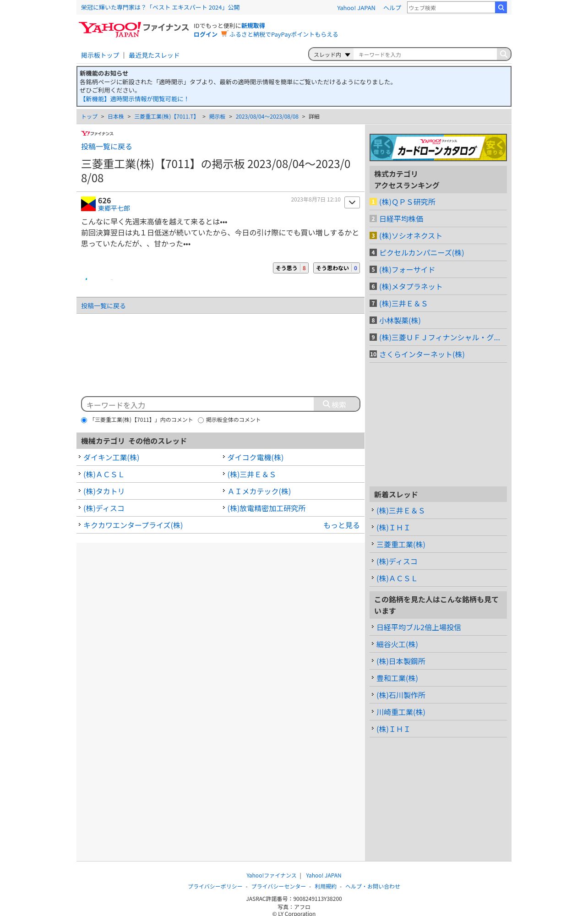
Task: Select the 掲示板全体のコメント radio button
Action: point(201,420)
